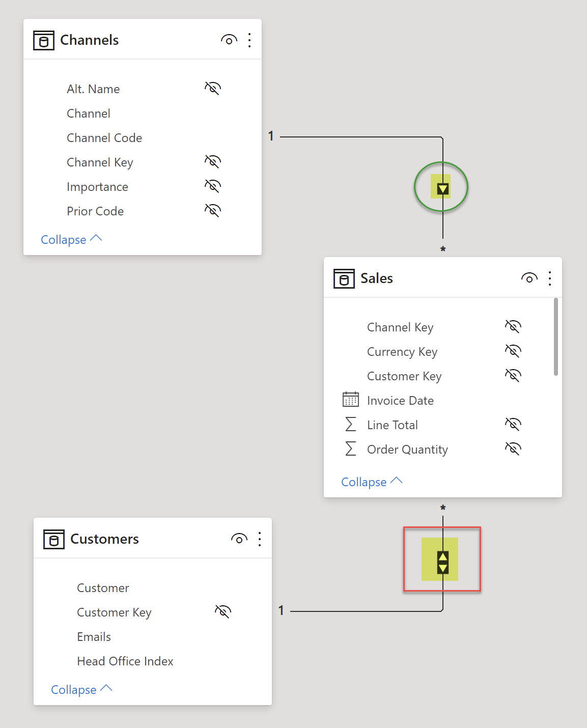The image size is (587, 728).
Task: Collapse the Channels table
Action: click(x=71, y=239)
